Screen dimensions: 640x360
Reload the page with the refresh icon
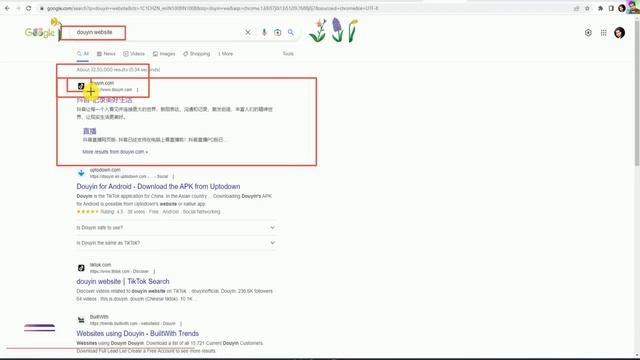tap(29, 8)
